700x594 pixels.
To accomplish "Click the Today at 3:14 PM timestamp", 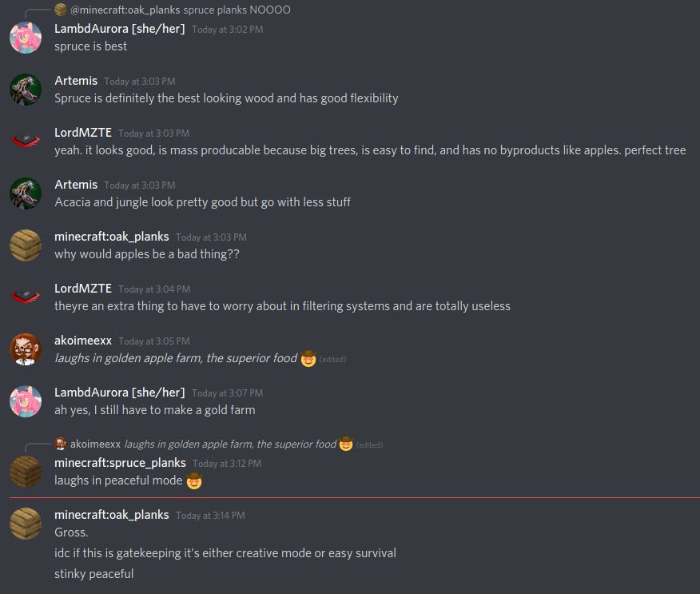I will 210,516.
